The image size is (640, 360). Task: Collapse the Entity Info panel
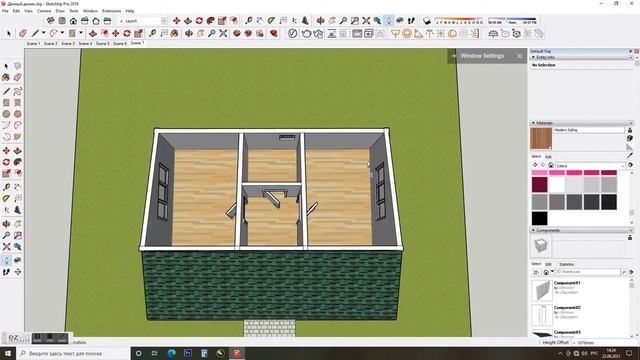click(533, 58)
